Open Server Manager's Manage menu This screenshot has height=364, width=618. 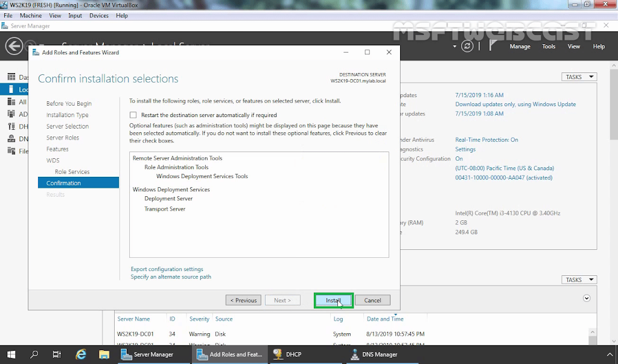pos(520,46)
